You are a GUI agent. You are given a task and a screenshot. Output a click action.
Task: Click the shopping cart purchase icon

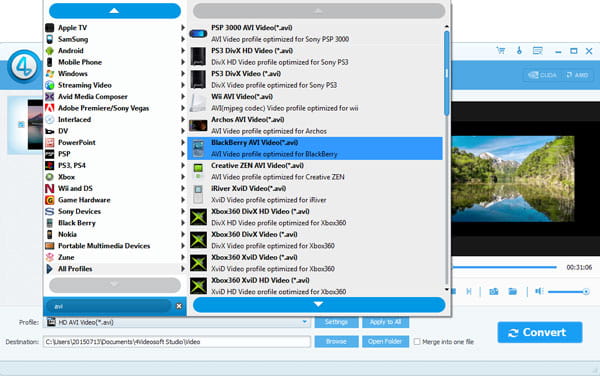[x=501, y=50]
